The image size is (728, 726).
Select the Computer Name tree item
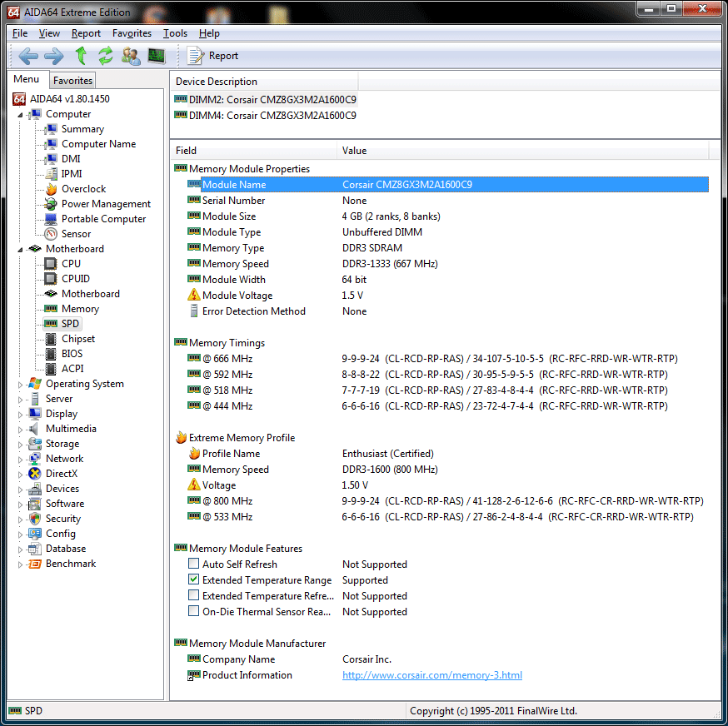[98, 144]
